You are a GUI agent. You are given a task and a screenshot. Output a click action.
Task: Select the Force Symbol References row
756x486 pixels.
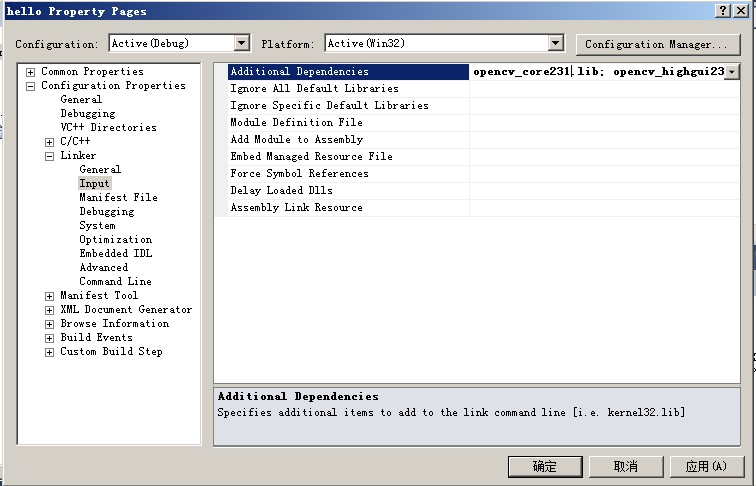(x=348, y=174)
